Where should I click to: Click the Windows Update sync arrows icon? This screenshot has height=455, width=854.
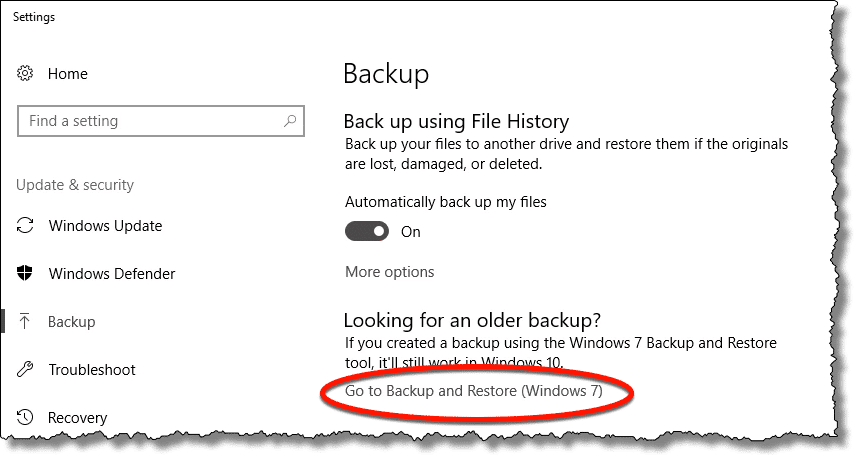25,225
